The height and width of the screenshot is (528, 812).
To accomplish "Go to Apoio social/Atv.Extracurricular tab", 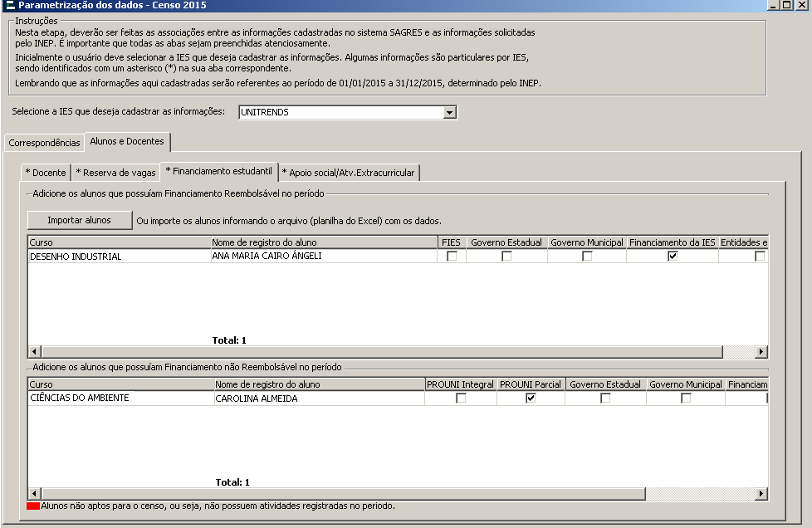I will point(349,173).
